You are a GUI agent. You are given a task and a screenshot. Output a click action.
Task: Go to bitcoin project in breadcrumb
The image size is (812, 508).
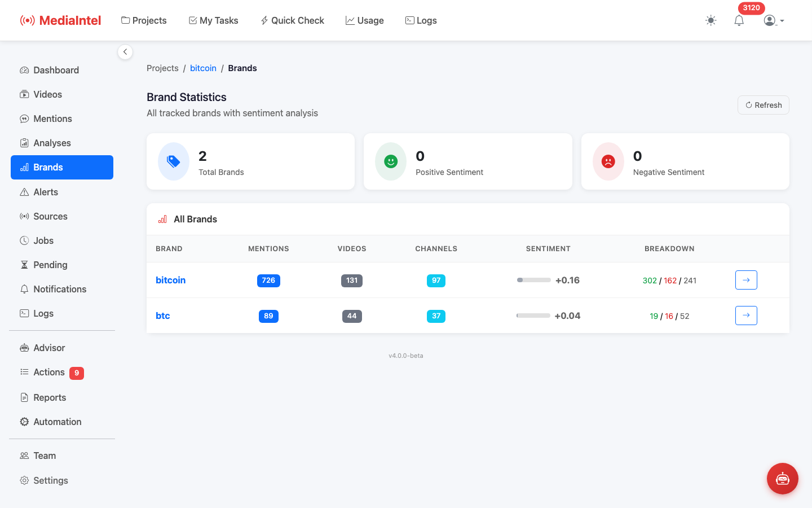click(203, 68)
